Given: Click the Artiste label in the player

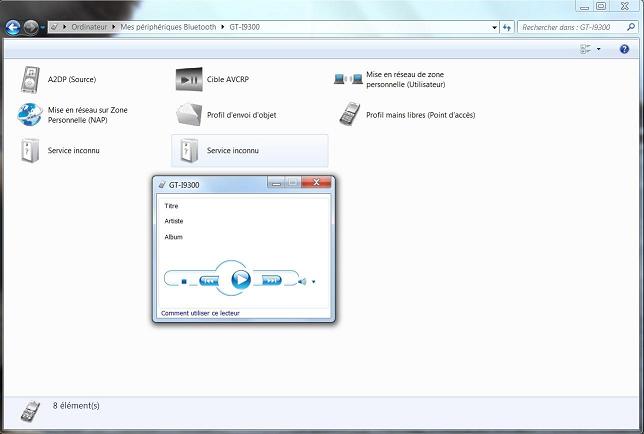Looking at the screenshot, I should pyautogui.click(x=174, y=221).
